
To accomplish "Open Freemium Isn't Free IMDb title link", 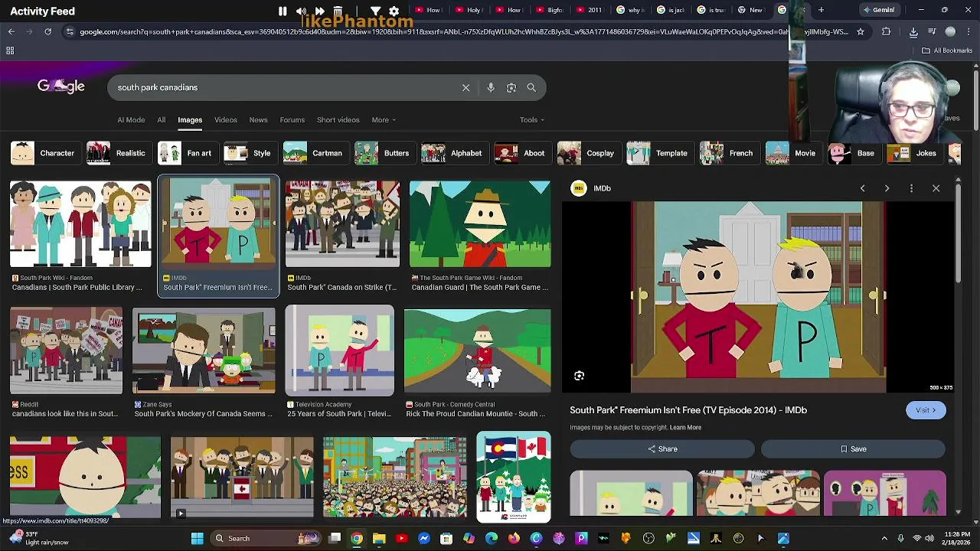I will pos(688,410).
